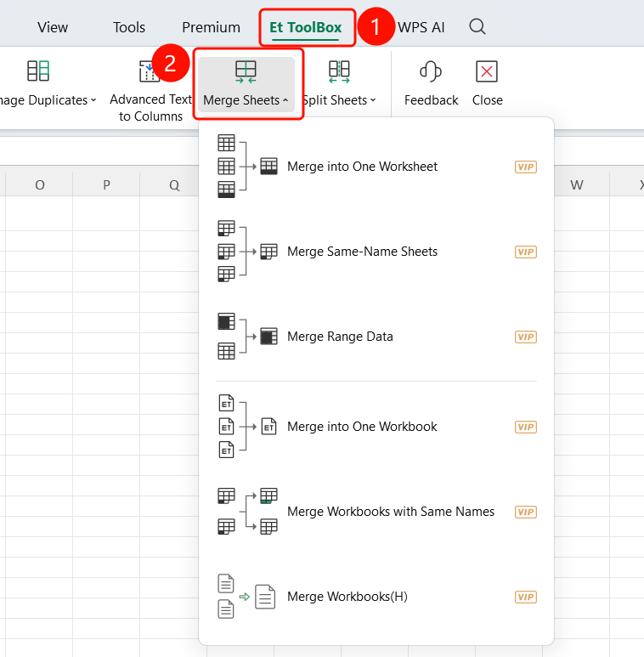The image size is (644, 657).
Task: Click the Merge Workbooks(H) document icon
Action: pyautogui.click(x=246, y=597)
